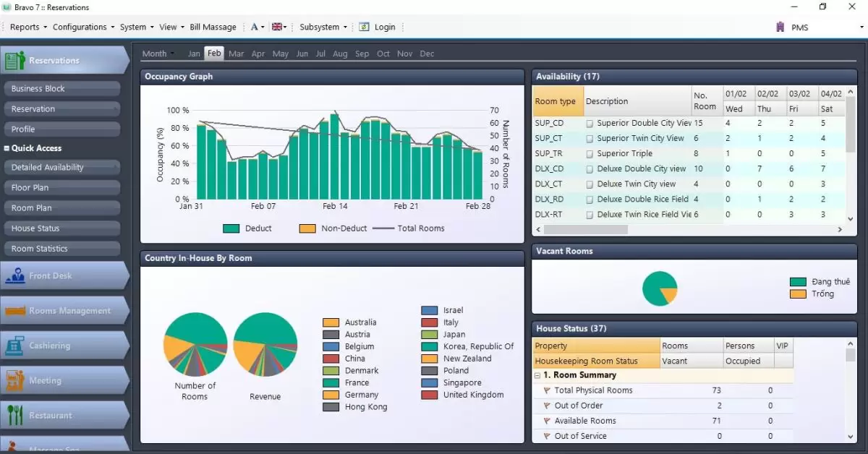868x454 pixels.
Task: Click the Cashiering register icon
Action: [15, 346]
